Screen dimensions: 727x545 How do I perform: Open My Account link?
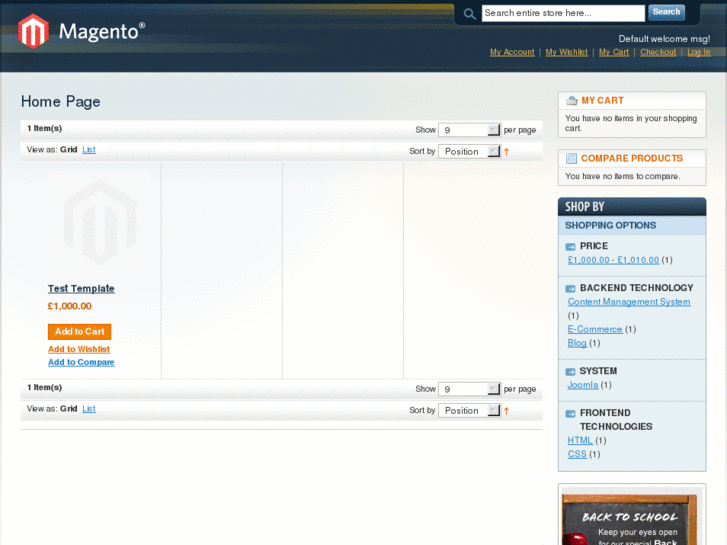coord(512,52)
